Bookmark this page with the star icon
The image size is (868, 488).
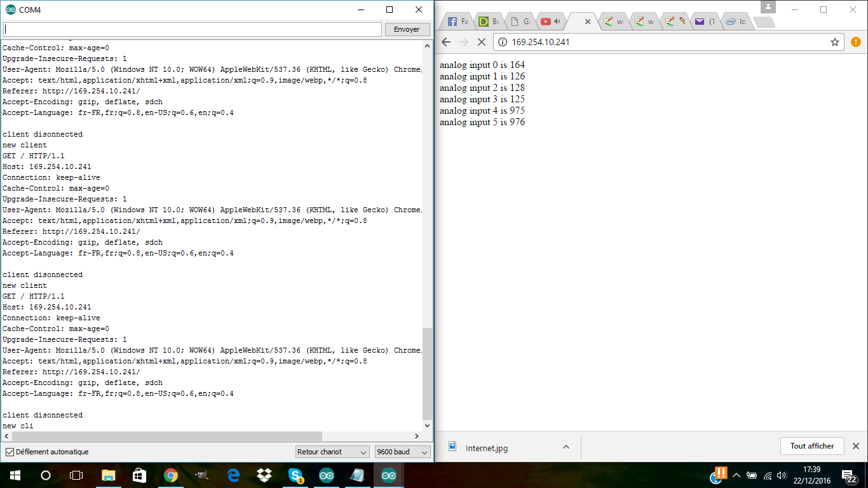[835, 42]
